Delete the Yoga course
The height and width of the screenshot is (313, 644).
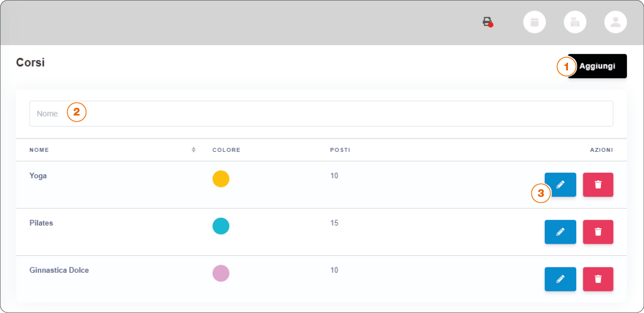598,185
